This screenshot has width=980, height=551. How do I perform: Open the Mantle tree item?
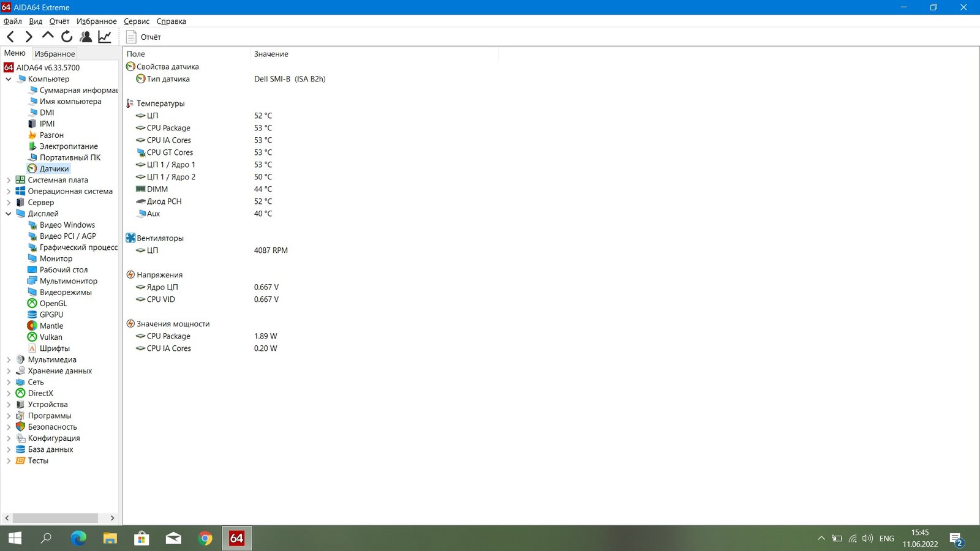click(51, 326)
